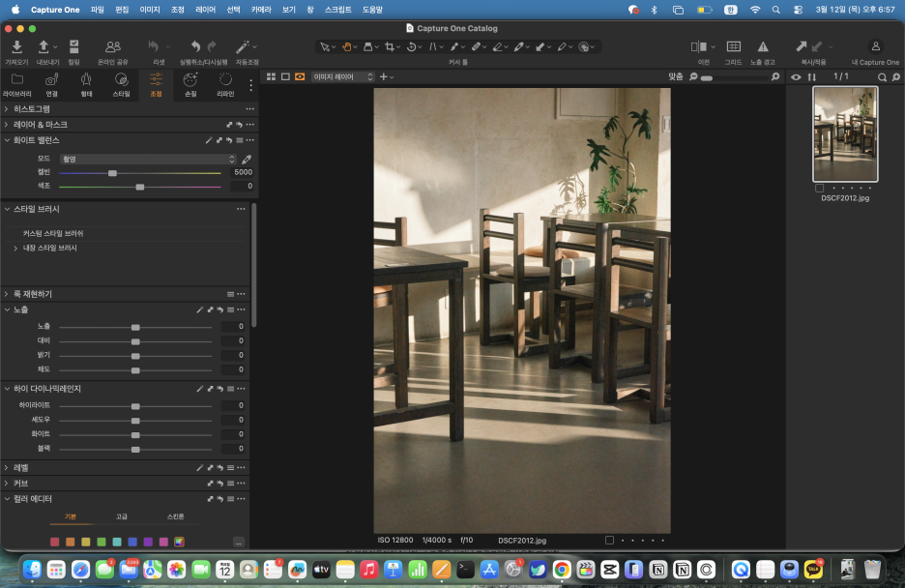Select the DSCF2012.jpg thumbnail
The image size is (905, 588).
pyautogui.click(x=845, y=133)
